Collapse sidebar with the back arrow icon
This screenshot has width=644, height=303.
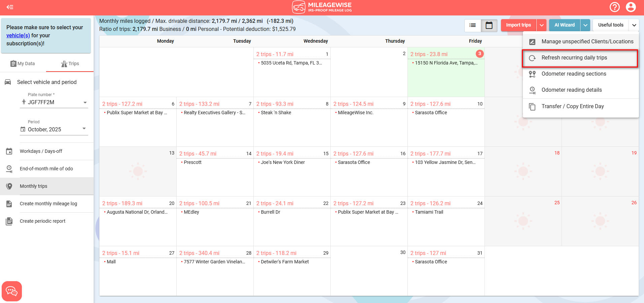point(10,7)
